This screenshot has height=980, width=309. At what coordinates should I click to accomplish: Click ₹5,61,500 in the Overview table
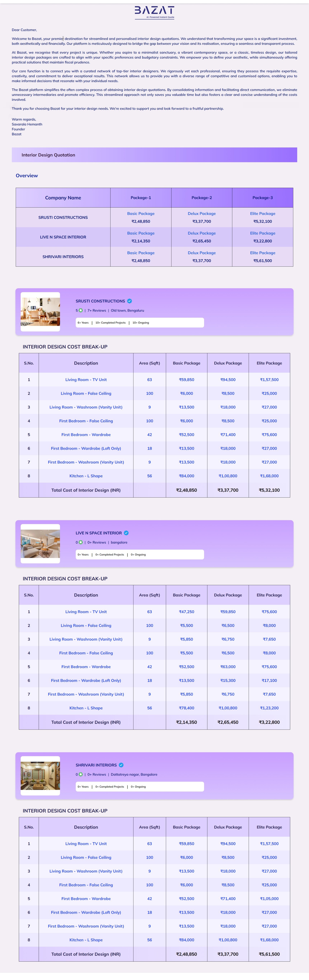[x=263, y=261]
